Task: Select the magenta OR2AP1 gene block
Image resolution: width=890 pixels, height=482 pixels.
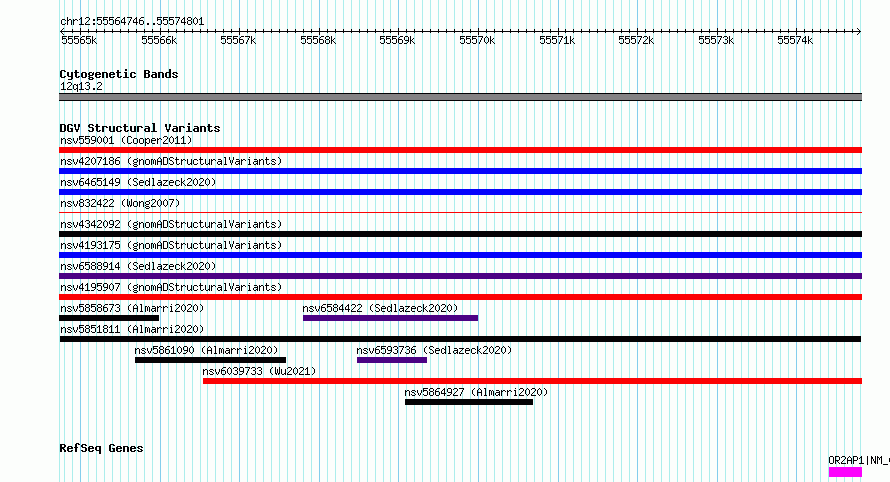Action: (x=845, y=472)
